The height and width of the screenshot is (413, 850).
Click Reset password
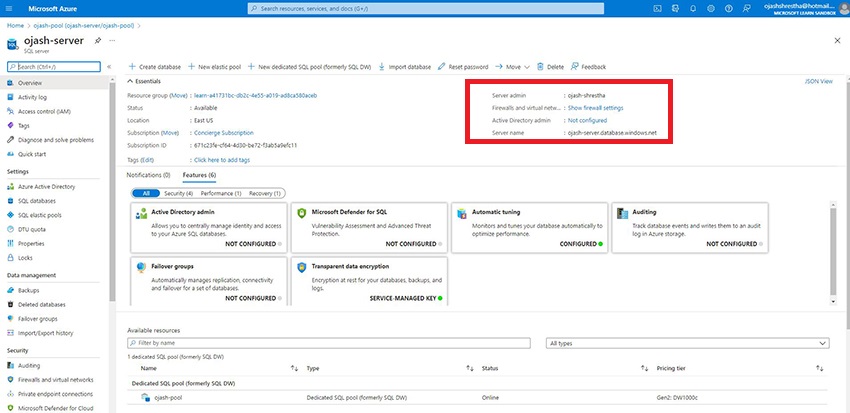click(463, 67)
